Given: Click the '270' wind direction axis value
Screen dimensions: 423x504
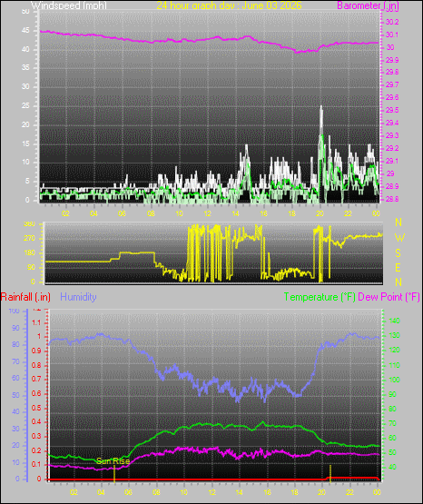Looking at the screenshot, I should pos(30,239).
